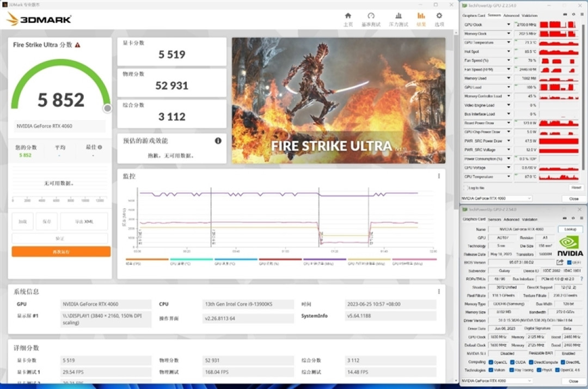Image resolution: width=588 pixels, height=389 pixels.
Task: Click the info icon next to the Best score
Action: point(100,147)
